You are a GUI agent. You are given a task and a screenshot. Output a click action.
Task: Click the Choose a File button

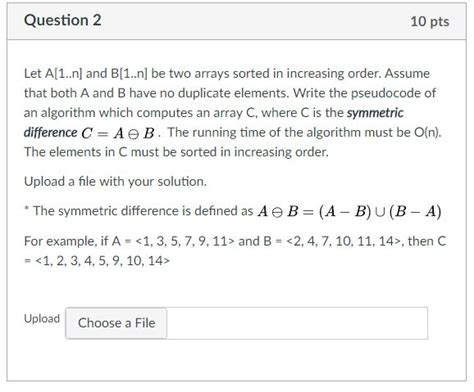point(116,323)
